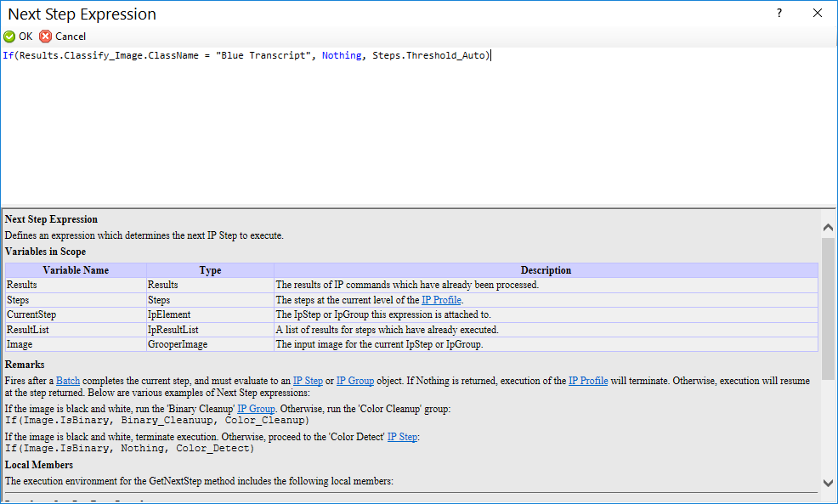This screenshot has width=838, height=504.
Task: Follow the Batch hyperlink in Remarks
Action: [68, 381]
